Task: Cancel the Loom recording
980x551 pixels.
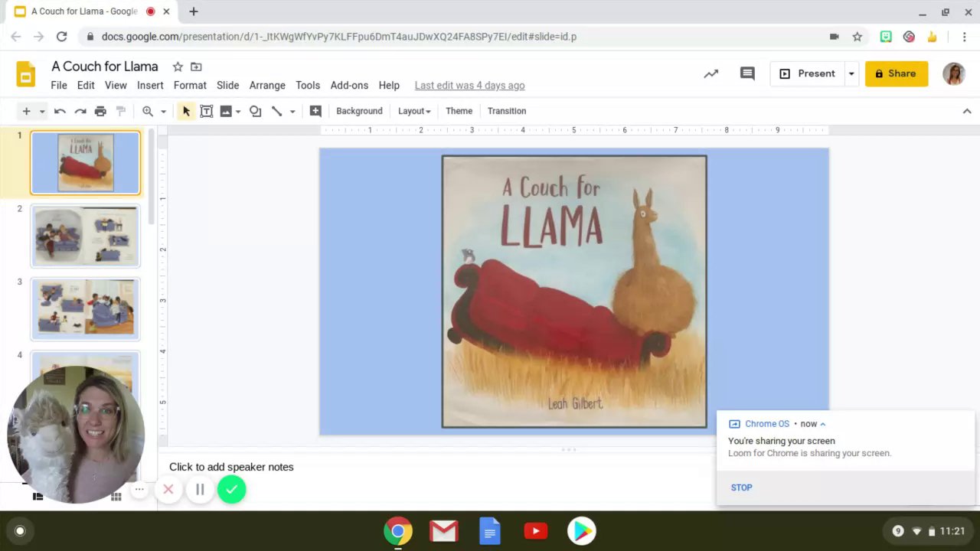Action: 168,489
